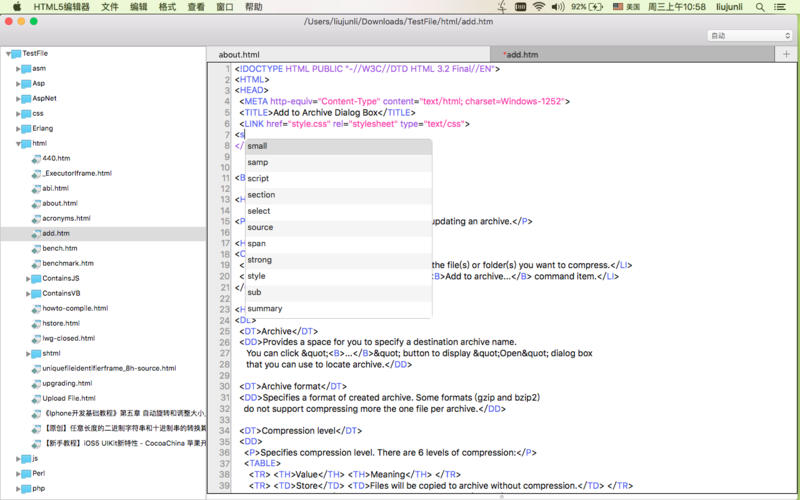Viewport: 800px width, 500px height.
Task: Collapse the html folder in the tree
Action: [x=18, y=144]
